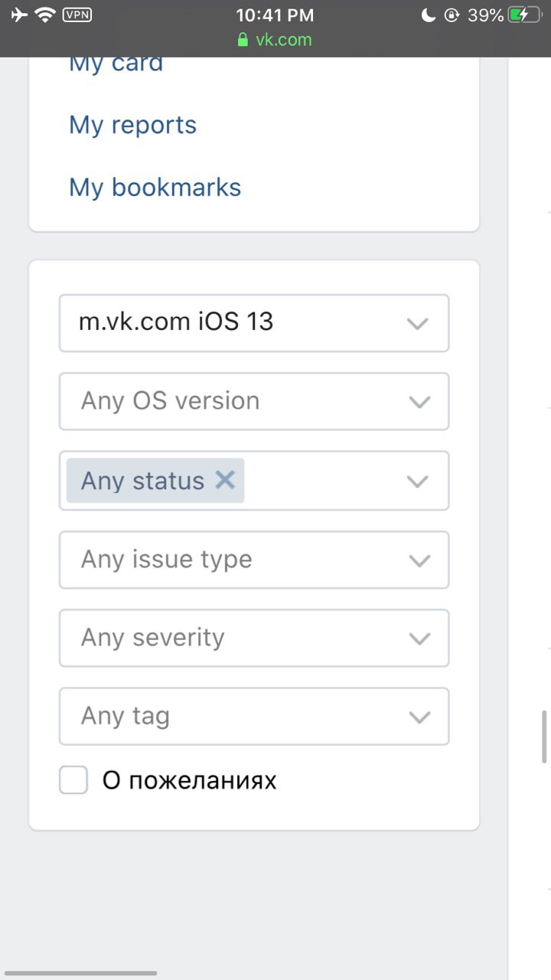Tap the Do Not Disturb moon icon
The image size is (551, 980).
click(x=429, y=15)
